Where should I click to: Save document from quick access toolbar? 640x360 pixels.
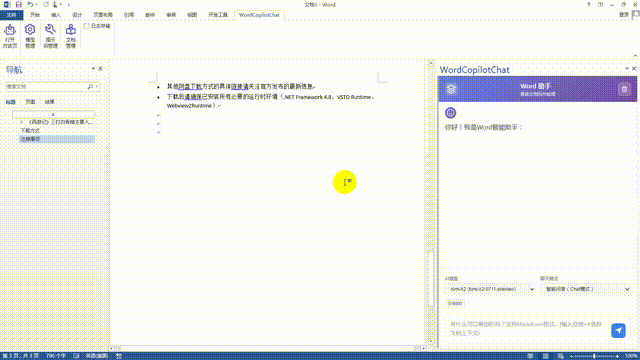tap(18, 4)
